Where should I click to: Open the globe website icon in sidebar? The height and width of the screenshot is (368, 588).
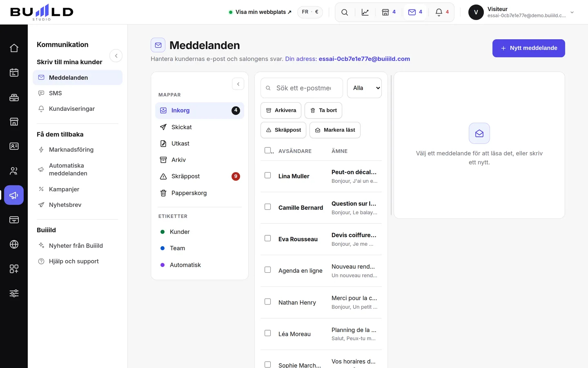(14, 244)
